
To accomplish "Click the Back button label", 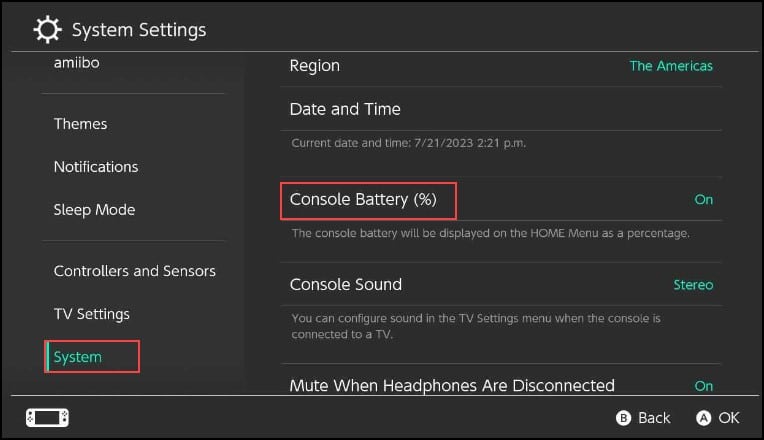I will click(654, 418).
